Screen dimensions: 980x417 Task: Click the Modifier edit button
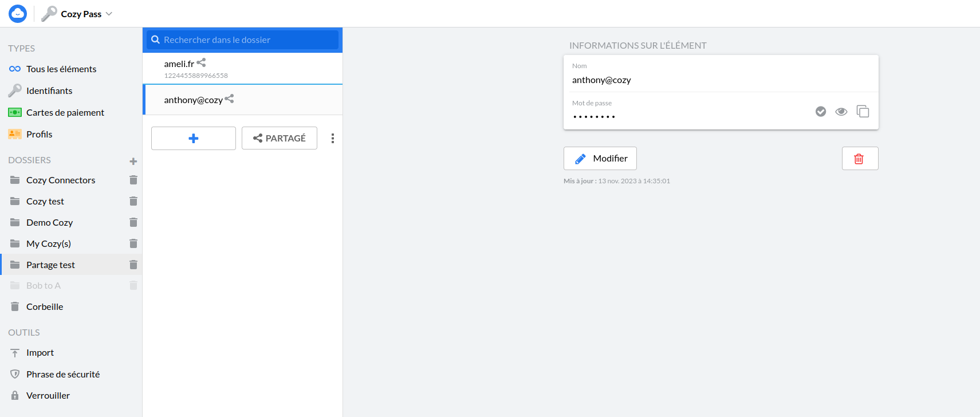[600, 159]
